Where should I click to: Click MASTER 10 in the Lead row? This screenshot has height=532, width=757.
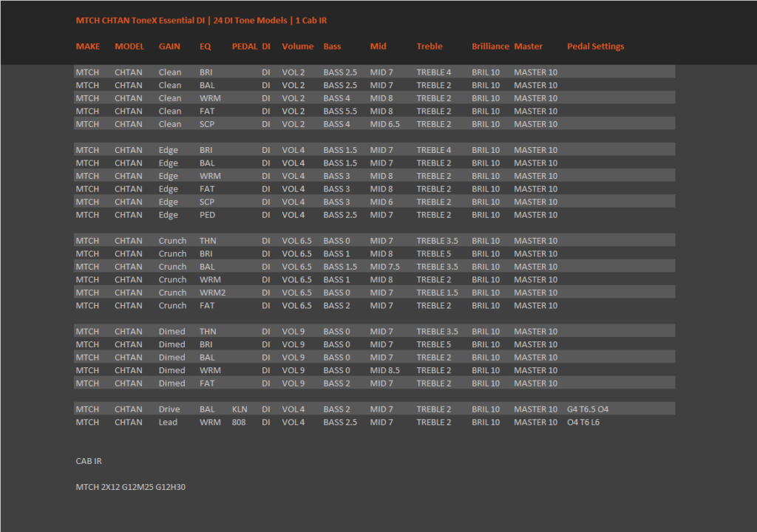(535, 423)
